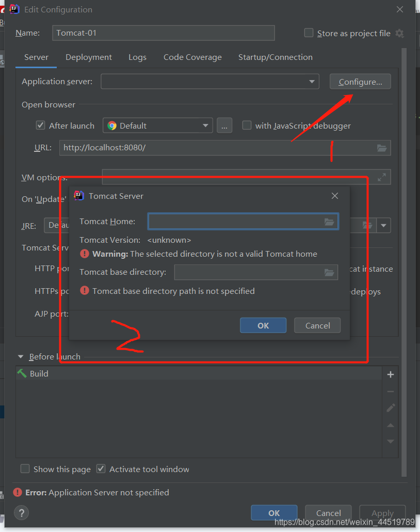Image resolution: width=420 pixels, height=532 pixels.
Task: Switch to the Deployment tab
Action: [88, 57]
